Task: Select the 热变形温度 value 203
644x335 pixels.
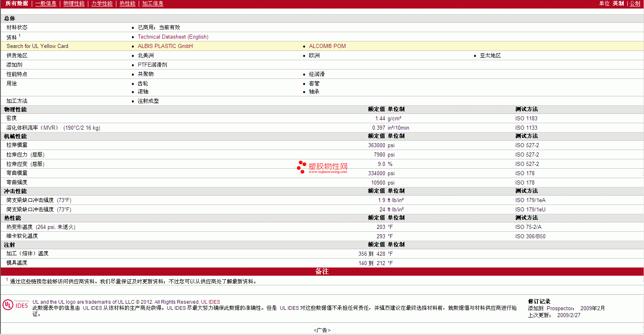Action: [x=381, y=227]
